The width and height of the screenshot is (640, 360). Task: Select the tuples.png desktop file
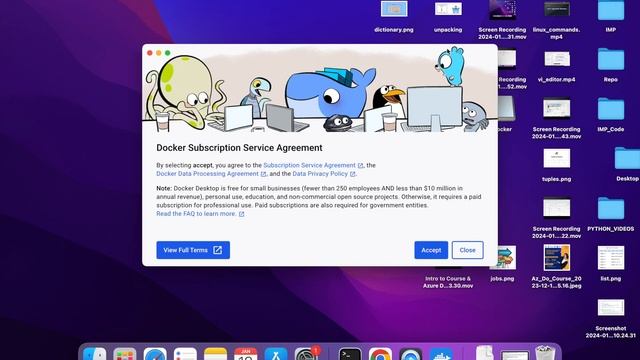tap(556, 165)
